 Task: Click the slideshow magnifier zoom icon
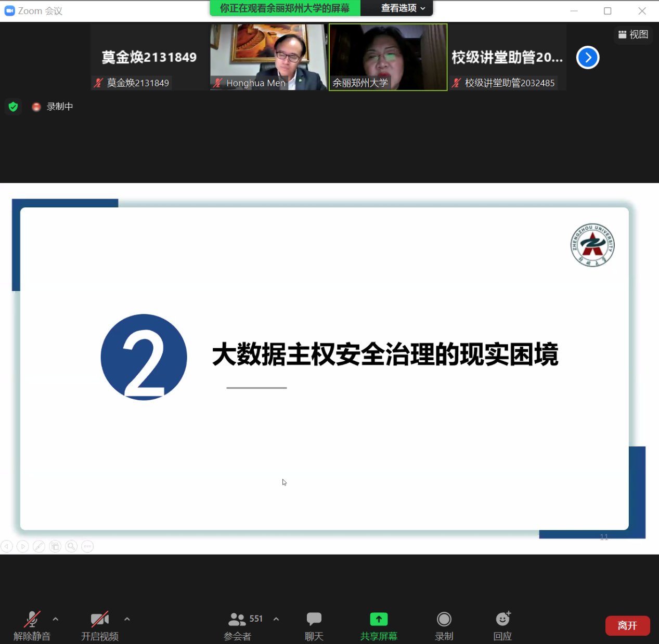click(x=71, y=546)
